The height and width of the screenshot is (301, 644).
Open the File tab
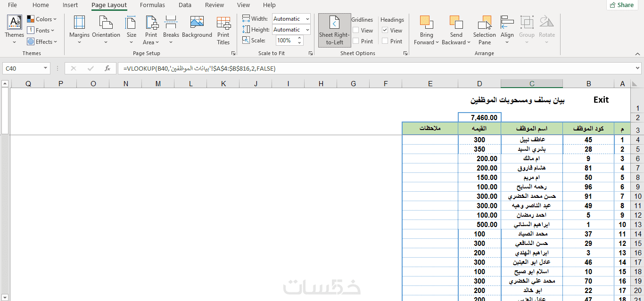(13, 5)
